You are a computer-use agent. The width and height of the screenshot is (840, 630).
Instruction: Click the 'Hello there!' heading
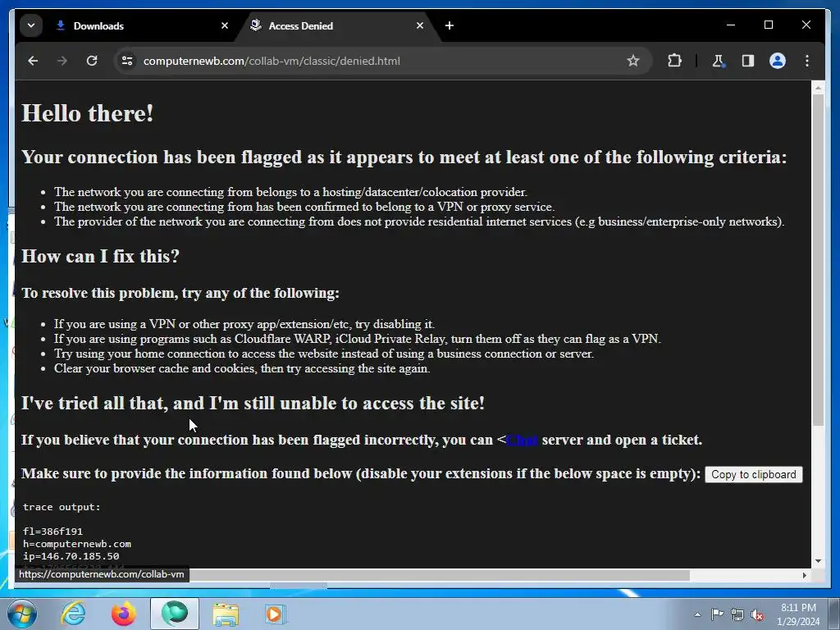(87, 113)
